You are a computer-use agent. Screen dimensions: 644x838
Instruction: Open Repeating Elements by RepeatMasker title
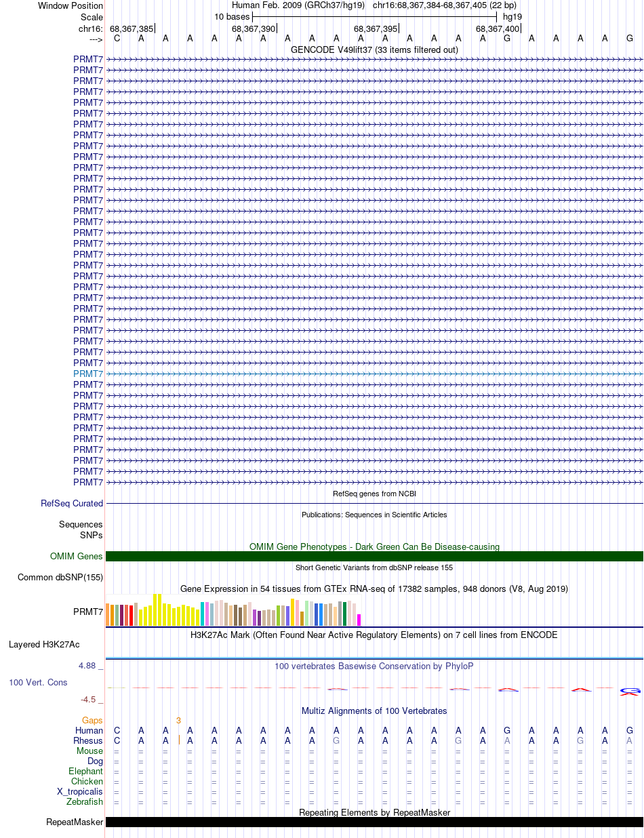click(x=374, y=812)
